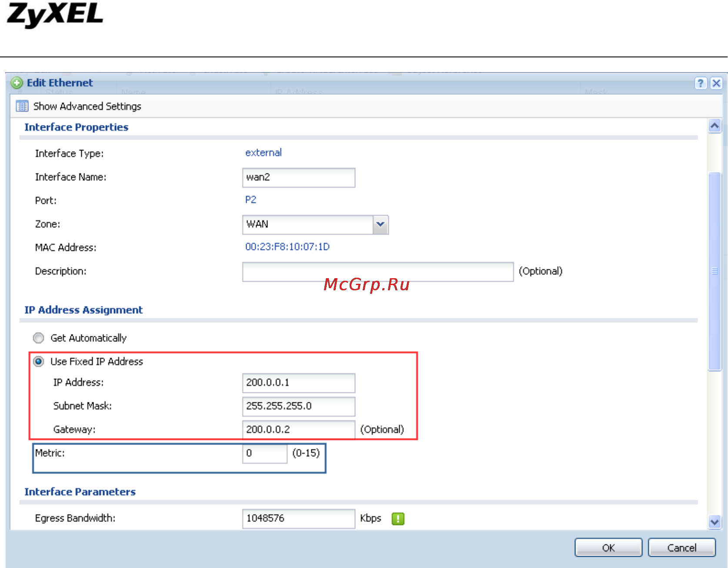Click the green Edit Ethernet title icon

point(17,83)
